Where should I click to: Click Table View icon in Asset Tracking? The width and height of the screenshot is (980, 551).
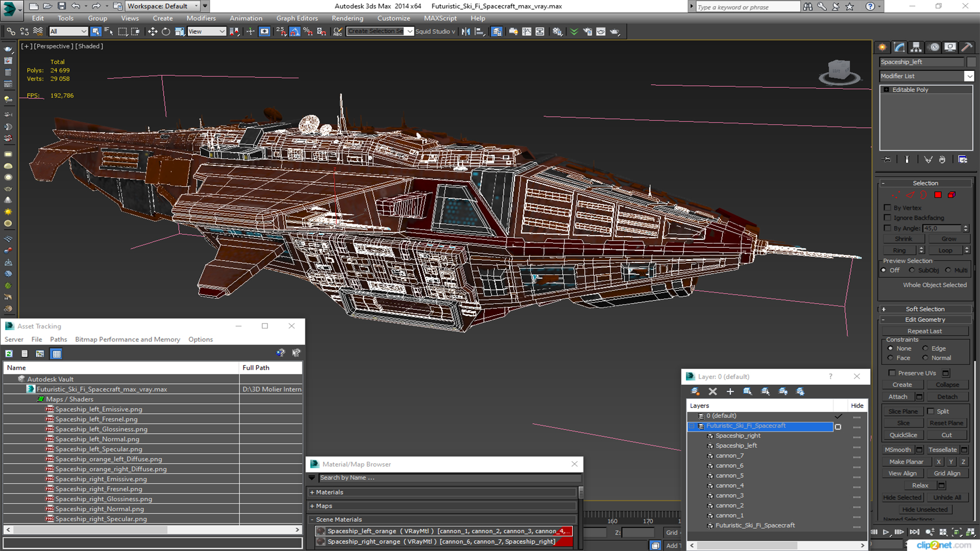tap(56, 354)
